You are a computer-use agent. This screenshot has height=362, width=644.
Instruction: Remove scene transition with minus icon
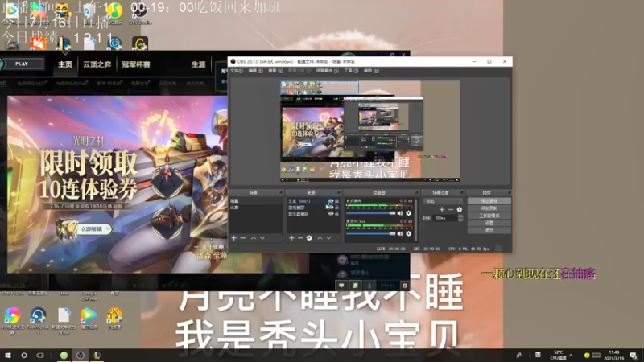tap(451, 210)
